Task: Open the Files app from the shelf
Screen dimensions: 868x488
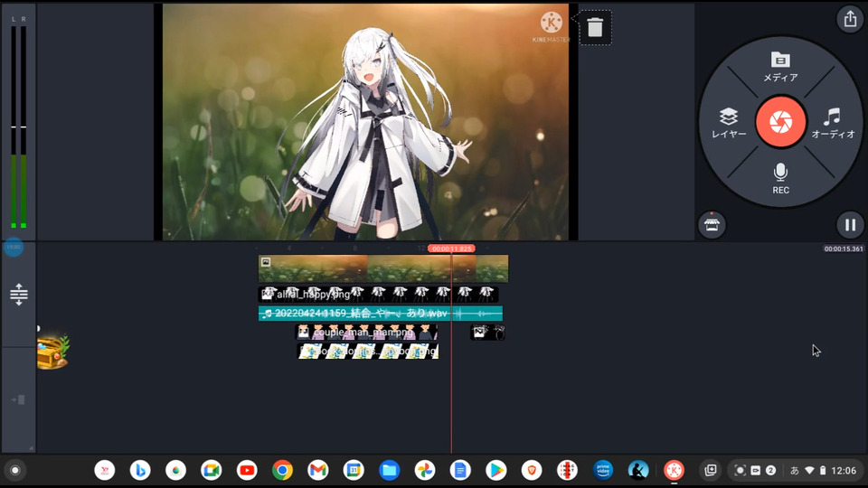Action: [x=389, y=470]
